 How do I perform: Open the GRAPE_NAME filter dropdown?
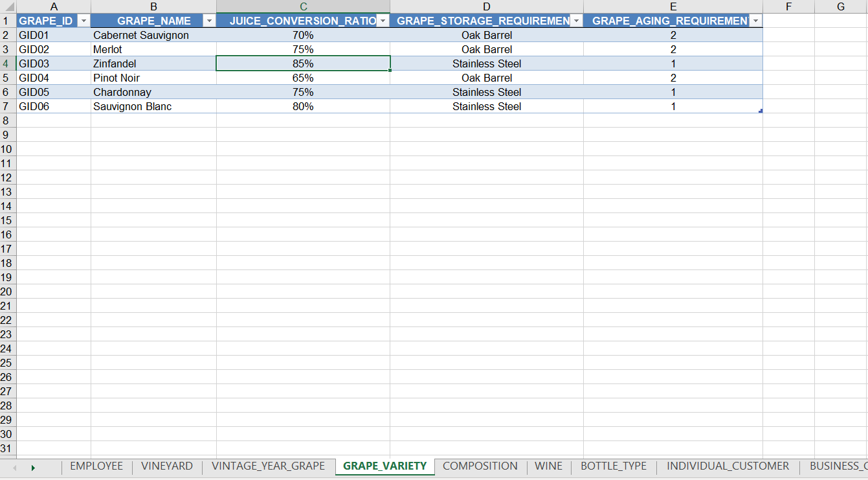coord(208,20)
